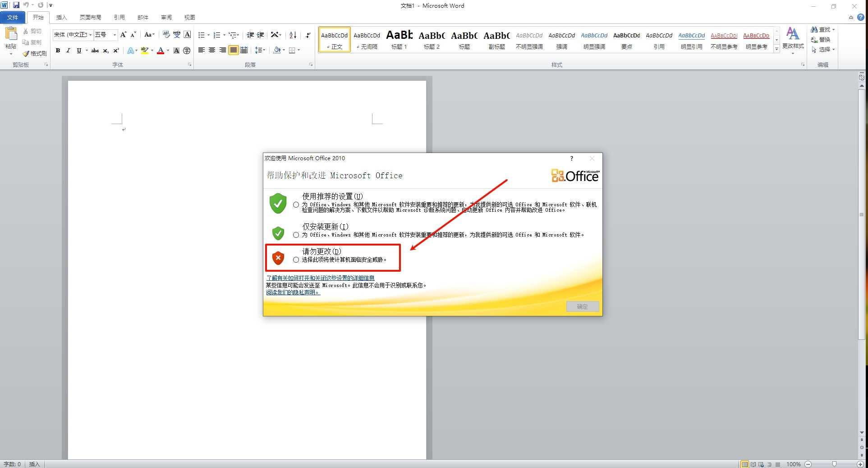
Task: Click the 确定 button in the Office dialog
Action: tap(583, 306)
